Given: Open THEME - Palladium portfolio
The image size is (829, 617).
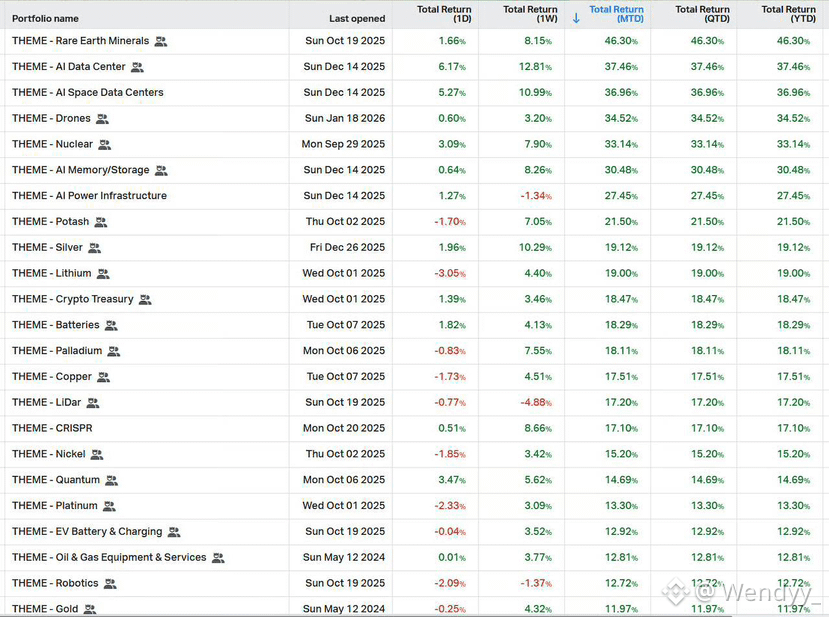Looking at the screenshot, I should pyautogui.click(x=57, y=351).
